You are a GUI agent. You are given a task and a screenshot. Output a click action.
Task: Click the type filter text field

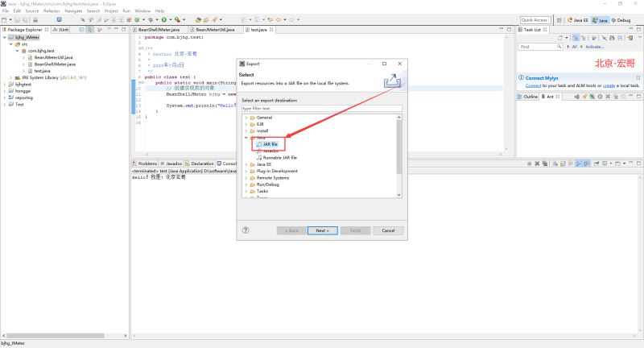tap(321, 109)
